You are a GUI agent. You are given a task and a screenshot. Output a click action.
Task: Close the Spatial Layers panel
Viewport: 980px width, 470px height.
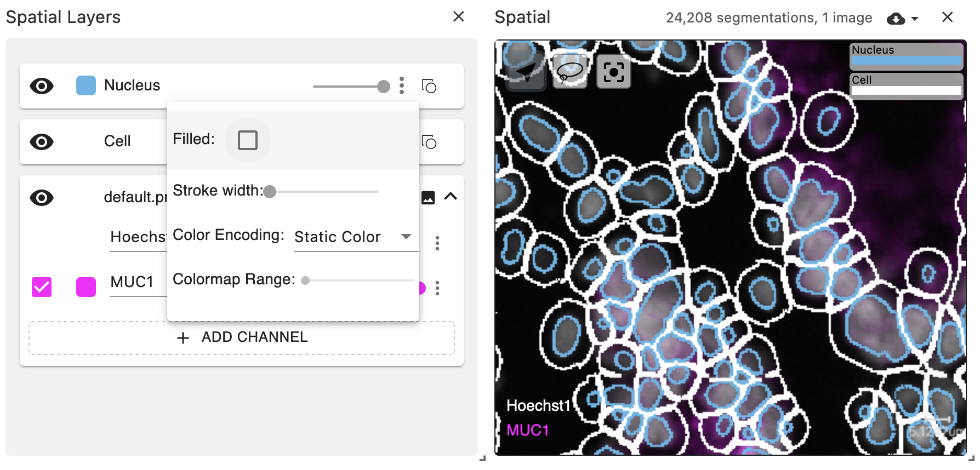(x=458, y=16)
